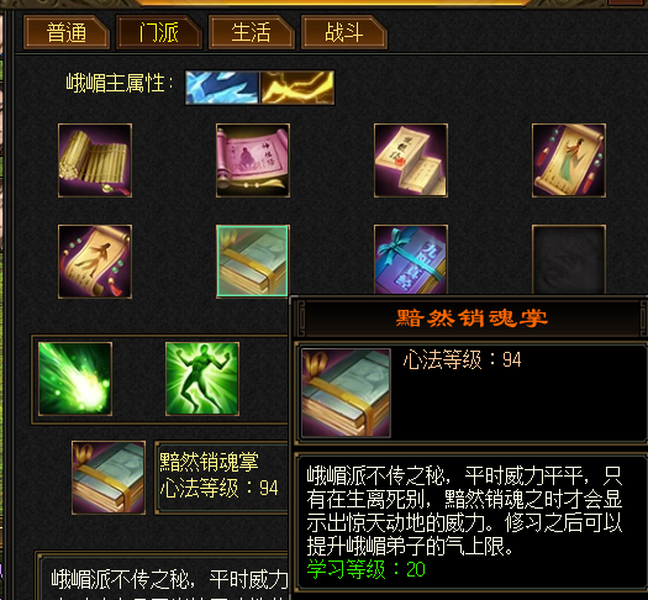Viewport: 648px width, 600px height.
Task: Select the purple ribbon-tied 九阴真经 book
Action: coord(411,260)
